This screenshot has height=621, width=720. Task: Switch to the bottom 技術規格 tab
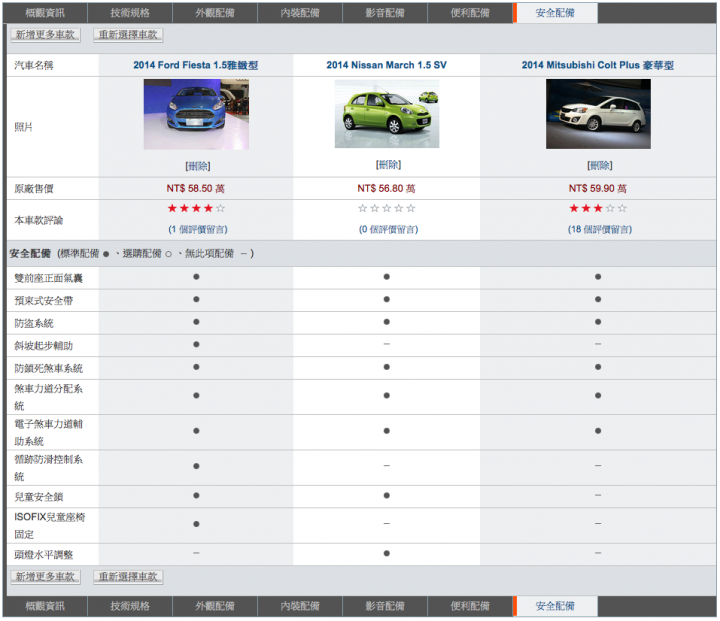pyautogui.click(x=130, y=606)
